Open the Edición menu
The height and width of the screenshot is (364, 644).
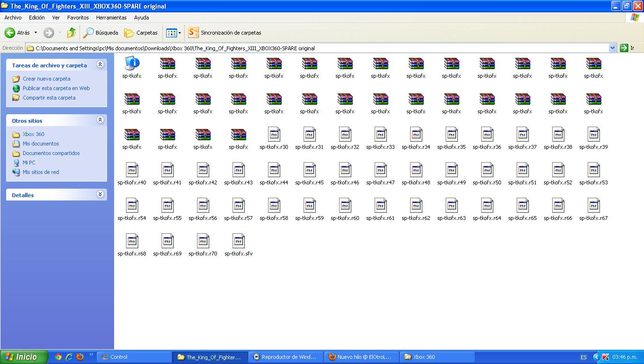click(36, 18)
